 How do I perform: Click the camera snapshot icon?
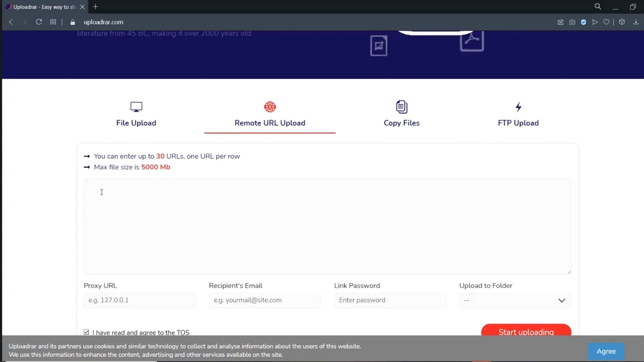tap(572, 22)
